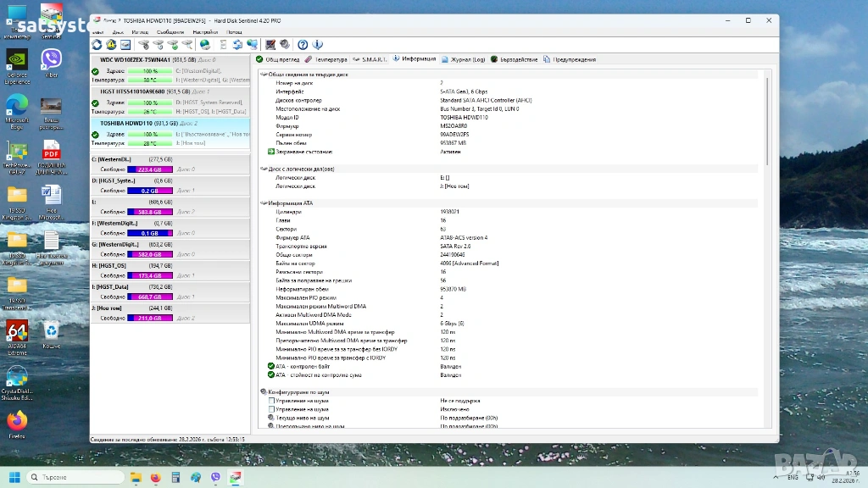This screenshot has width=868, height=488.
Task: Click the blue Help question mark icon
Action: (x=303, y=45)
